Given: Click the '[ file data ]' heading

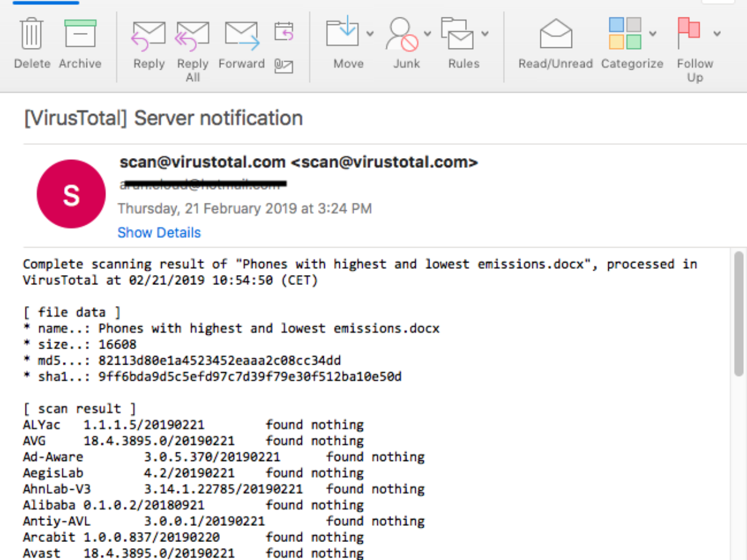Looking at the screenshot, I should point(72,312).
